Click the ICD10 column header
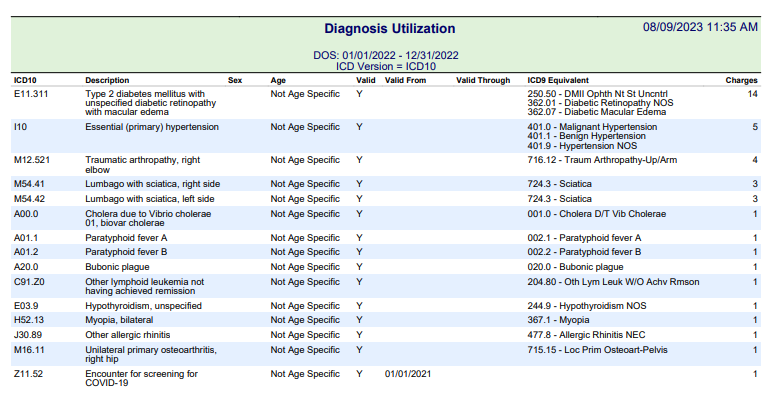 25,80
